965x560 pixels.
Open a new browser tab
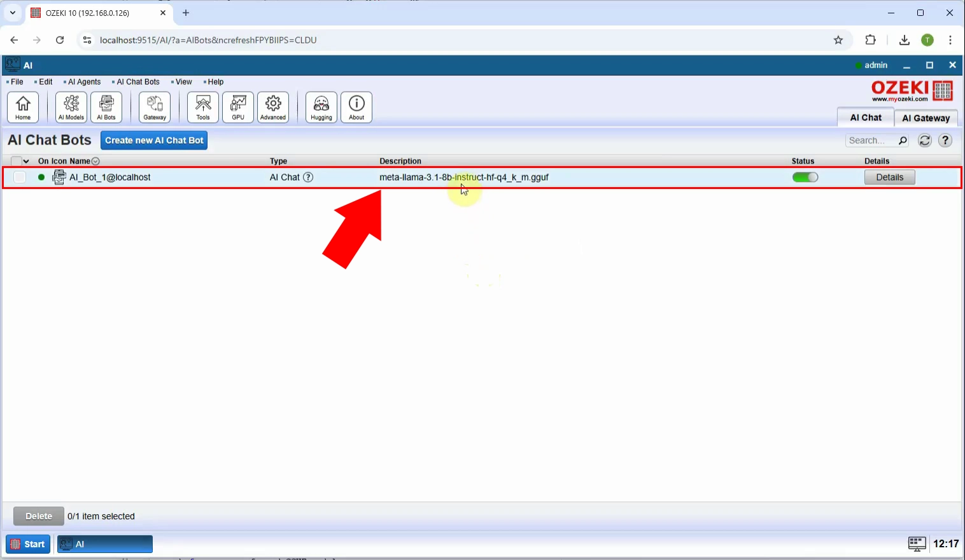(x=186, y=13)
